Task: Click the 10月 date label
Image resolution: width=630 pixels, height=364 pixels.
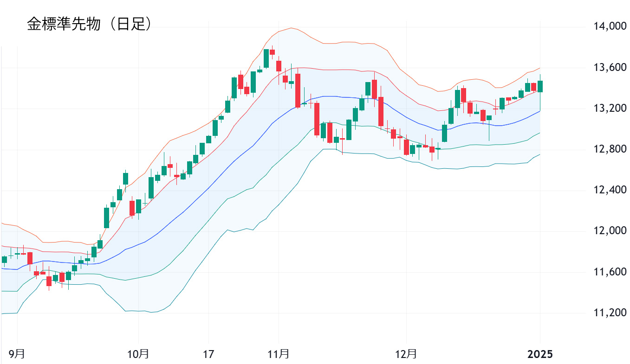Action: point(138,354)
